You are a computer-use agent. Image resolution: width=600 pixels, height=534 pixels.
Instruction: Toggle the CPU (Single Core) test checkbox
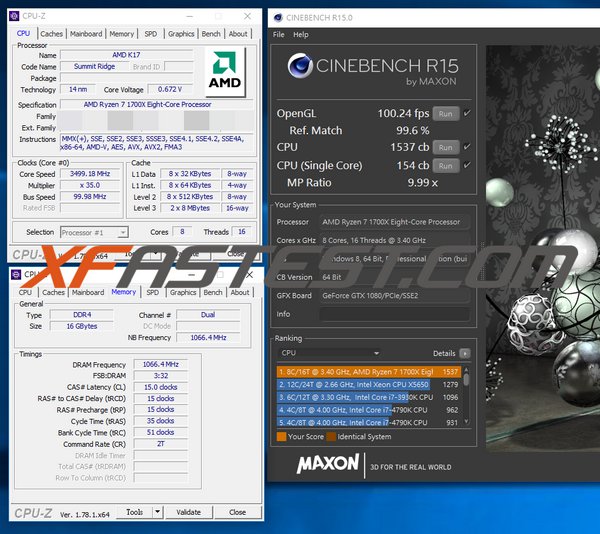pos(467,165)
